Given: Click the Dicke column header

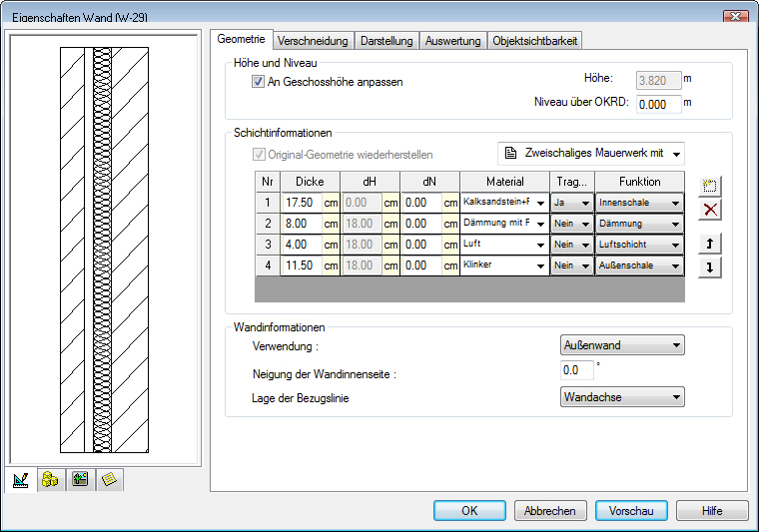Looking at the screenshot, I should coord(310,182).
